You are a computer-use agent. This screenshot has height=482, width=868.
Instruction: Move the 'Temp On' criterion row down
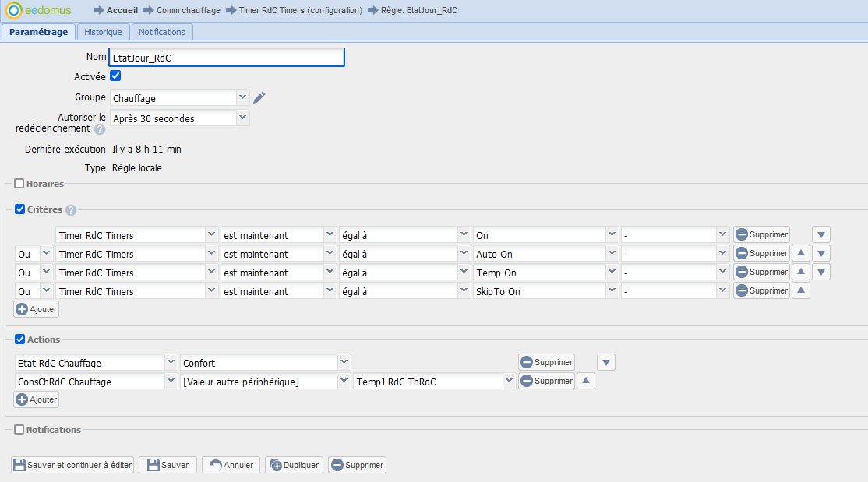821,273
